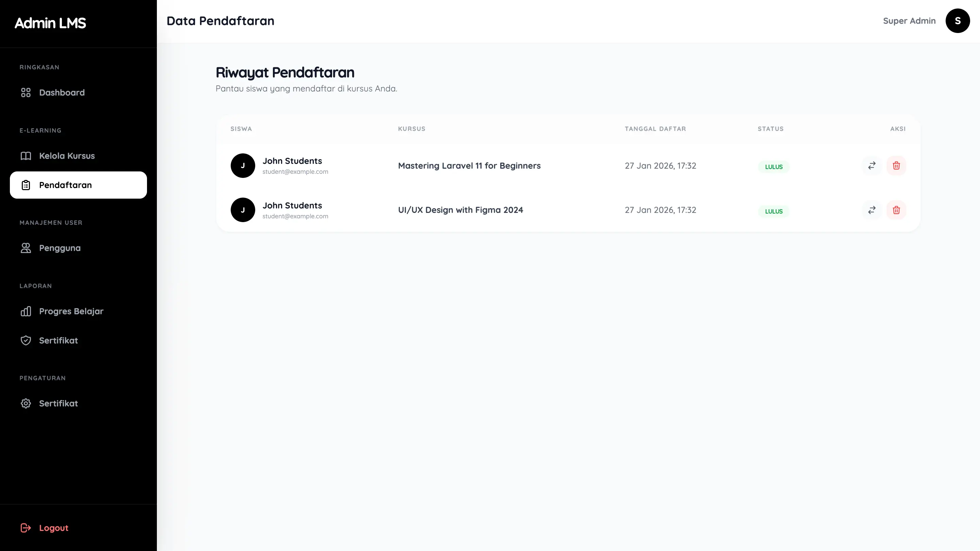Image resolution: width=980 pixels, height=551 pixels.
Task: Click the Admin LMS logo text
Action: pyautogui.click(x=50, y=23)
